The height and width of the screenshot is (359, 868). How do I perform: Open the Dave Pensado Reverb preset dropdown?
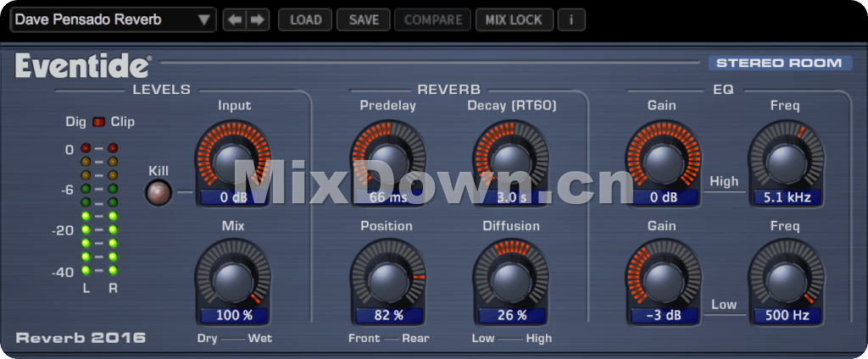[114, 19]
